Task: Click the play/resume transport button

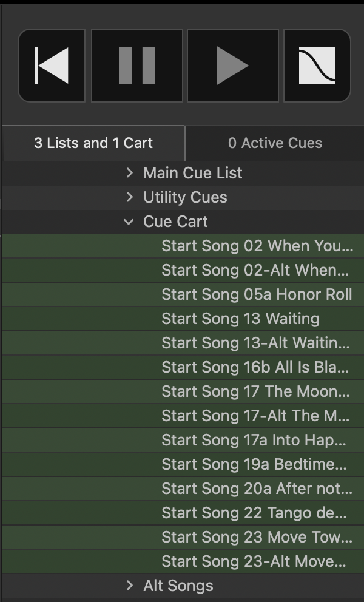Action: click(x=233, y=66)
